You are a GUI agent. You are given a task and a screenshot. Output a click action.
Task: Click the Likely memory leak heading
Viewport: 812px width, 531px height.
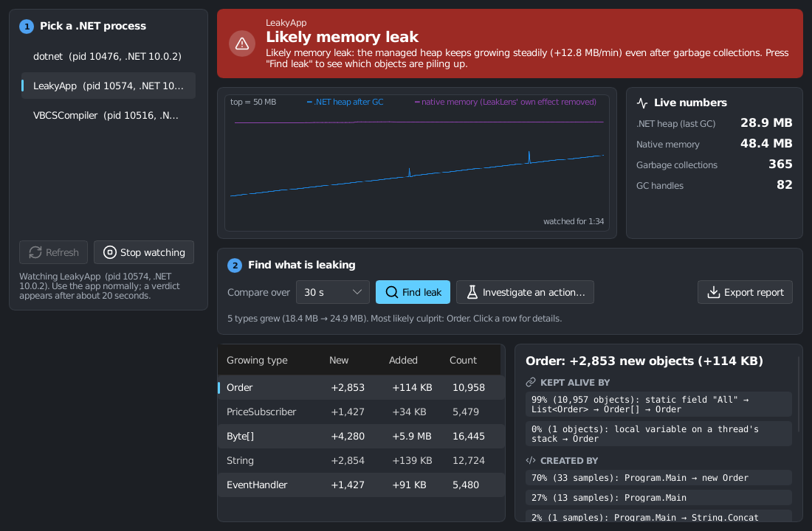342,37
